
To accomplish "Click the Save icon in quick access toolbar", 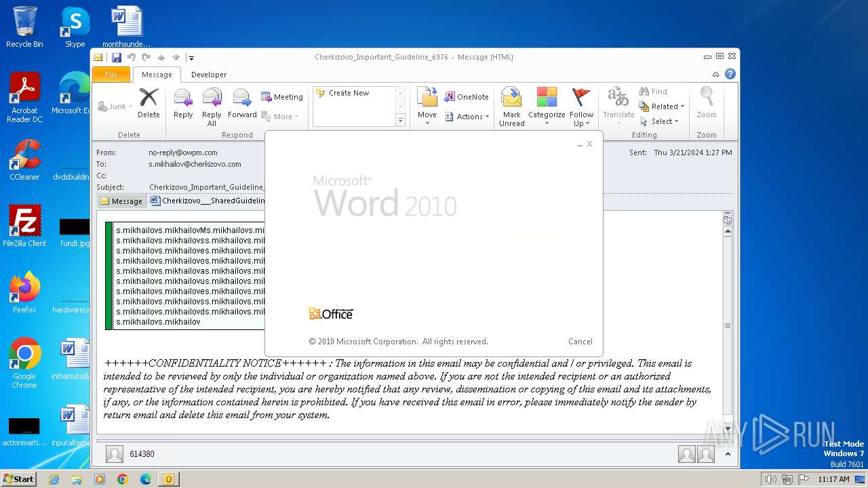I will coord(117,58).
